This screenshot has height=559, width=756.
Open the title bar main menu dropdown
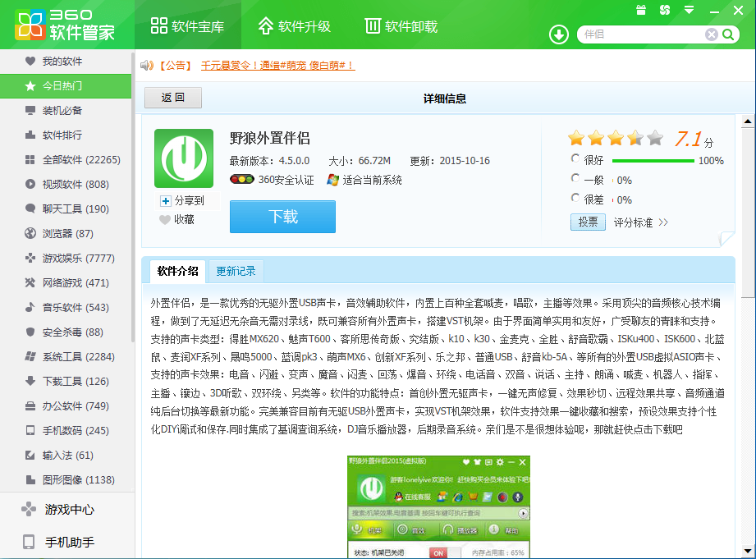point(689,10)
